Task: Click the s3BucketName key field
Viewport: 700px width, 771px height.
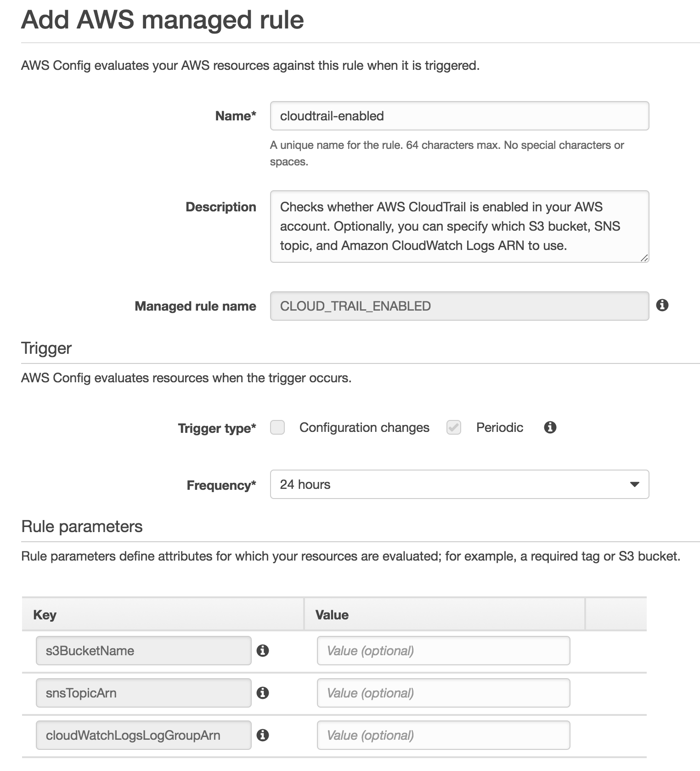Action: point(143,651)
